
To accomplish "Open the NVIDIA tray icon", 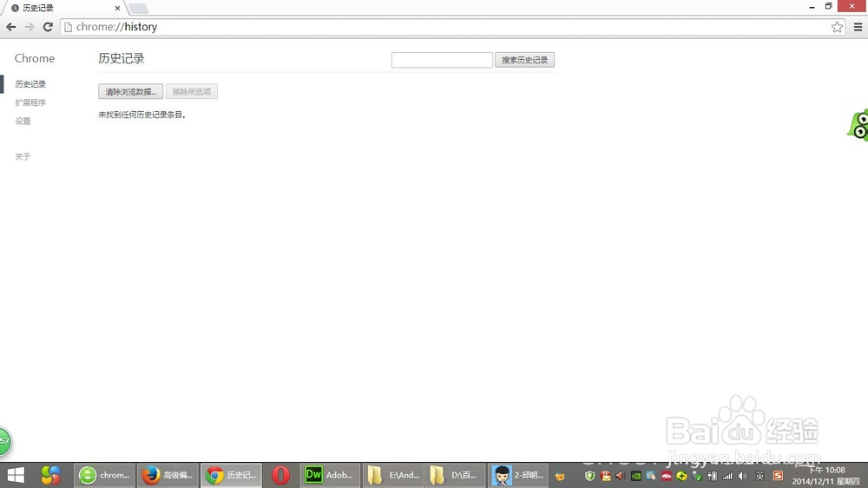I will [635, 476].
